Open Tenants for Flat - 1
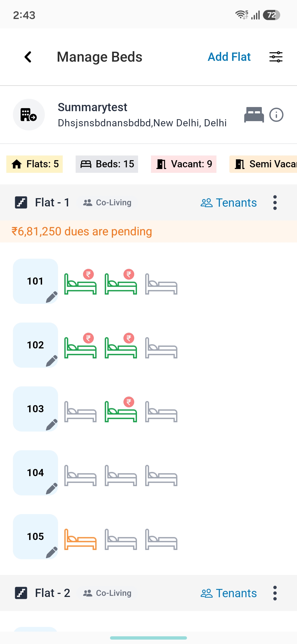 229,203
